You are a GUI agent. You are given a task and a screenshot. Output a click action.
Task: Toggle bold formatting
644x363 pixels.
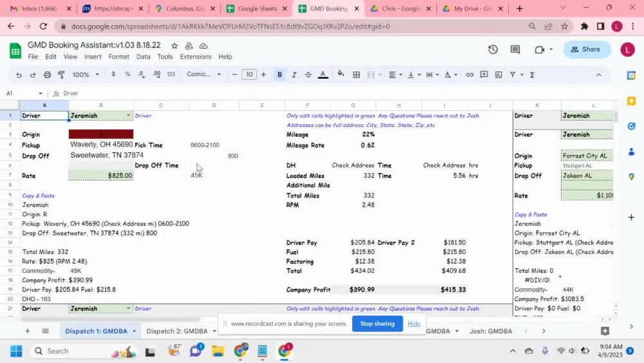(279, 75)
